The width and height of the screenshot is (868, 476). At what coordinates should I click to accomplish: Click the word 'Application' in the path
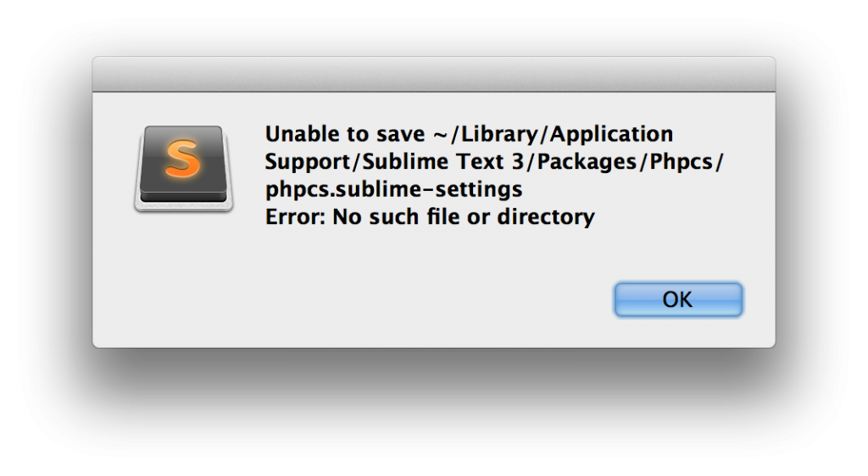611,134
